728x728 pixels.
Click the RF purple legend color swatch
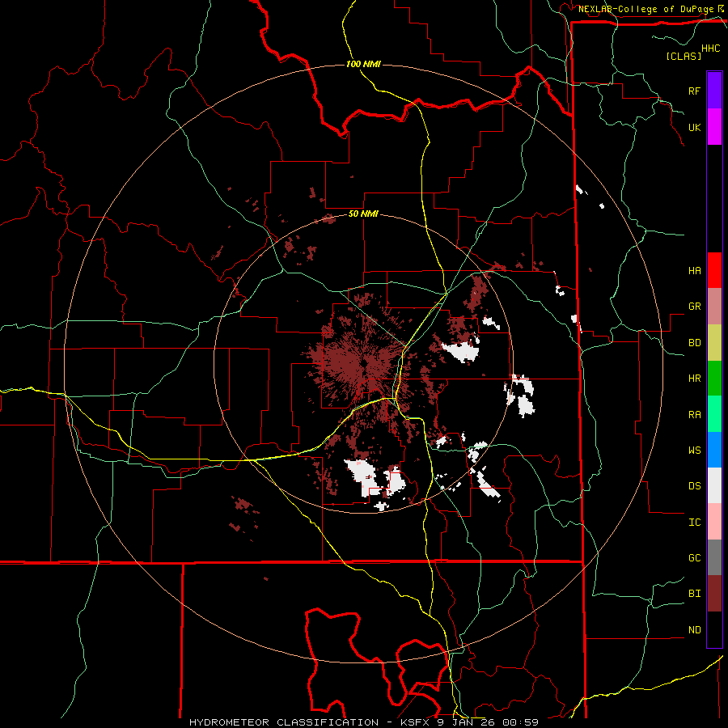(x=714, y=91)
